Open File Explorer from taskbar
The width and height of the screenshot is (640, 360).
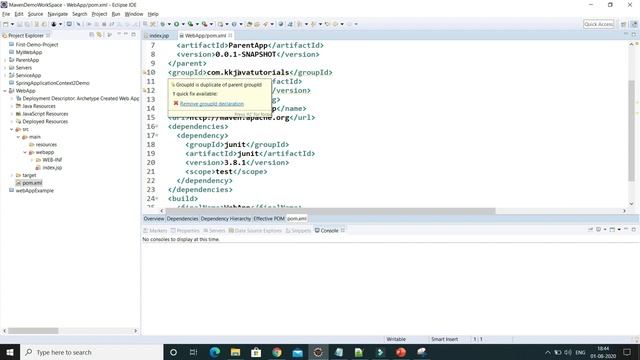click(236, 352)
